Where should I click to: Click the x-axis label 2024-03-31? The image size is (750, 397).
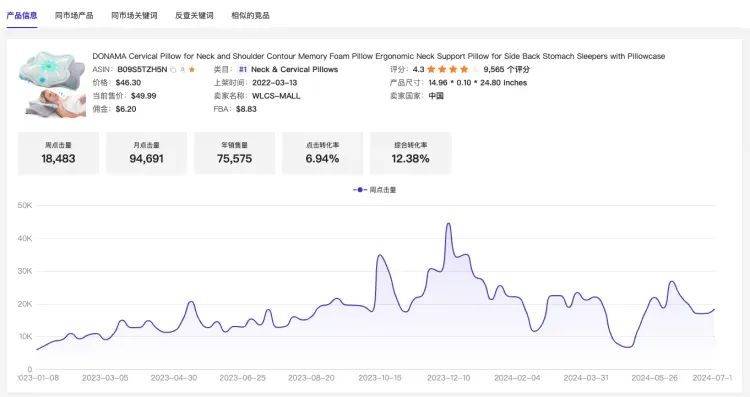click(x=586, y=378)
